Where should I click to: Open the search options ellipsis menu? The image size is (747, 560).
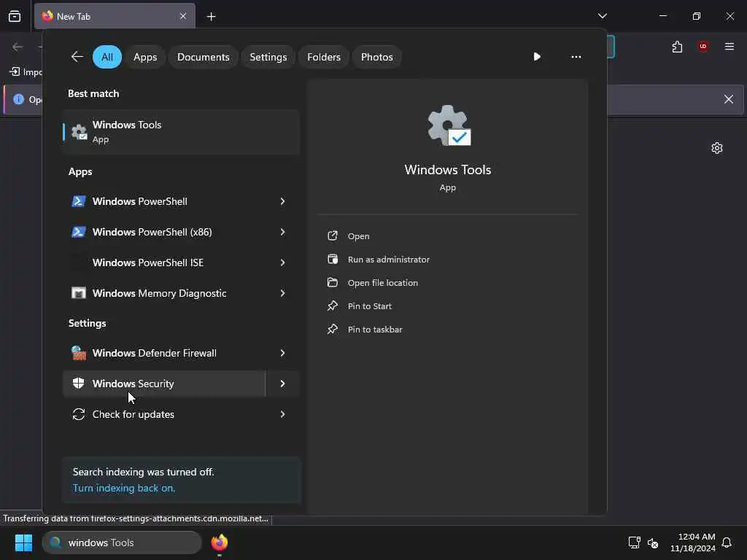[576, 57]
